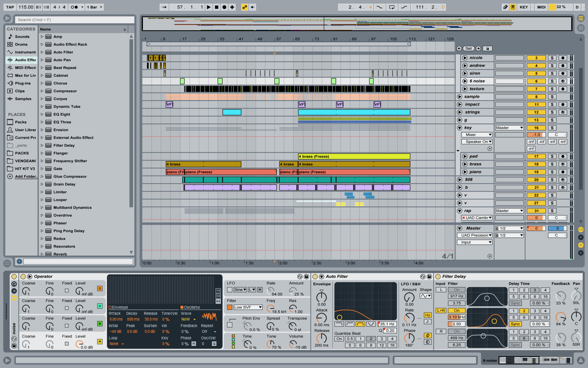Image resolution: width=588 pixels, height=368 pixels.
Task: Click the TAP tempo button
Action: point(10,7)
